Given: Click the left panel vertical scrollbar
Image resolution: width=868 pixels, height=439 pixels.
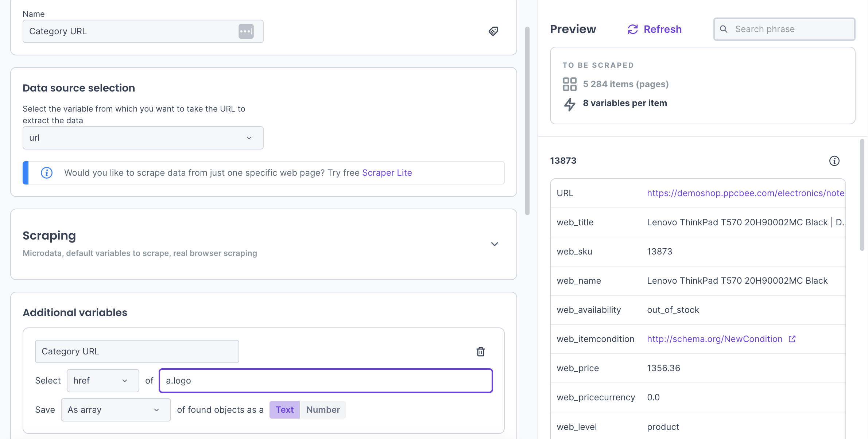Looking at the screenshot, I should 527,120.
